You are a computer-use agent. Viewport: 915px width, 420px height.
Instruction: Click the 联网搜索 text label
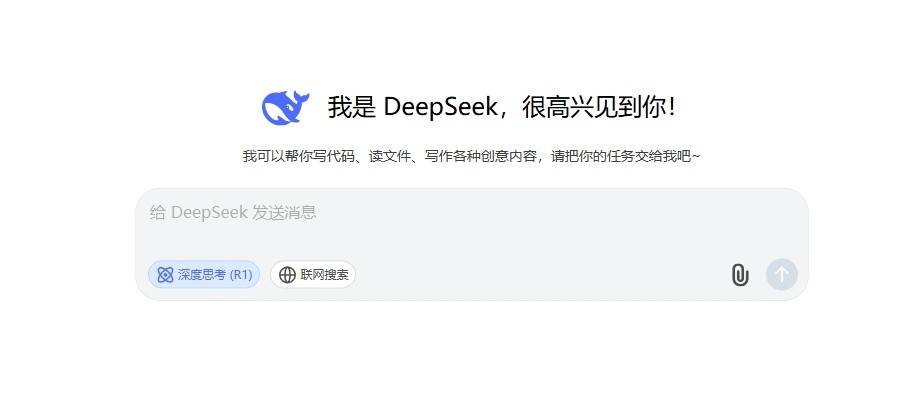coord(324,275)
